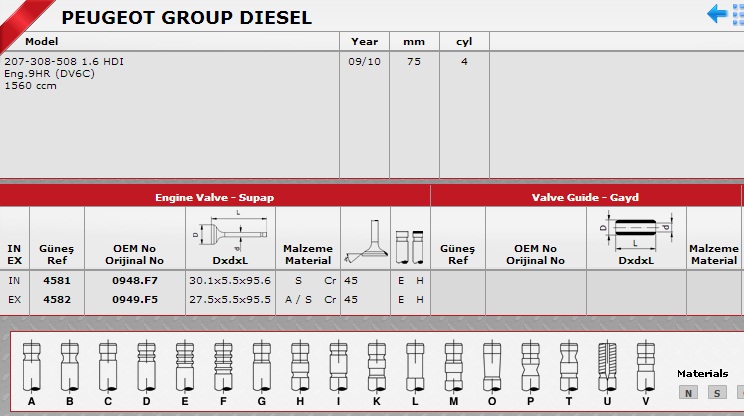Click the engine valve DxdxL dimension diagram
Viewport: 744px width, 416px height.
(x=230, y=231)
